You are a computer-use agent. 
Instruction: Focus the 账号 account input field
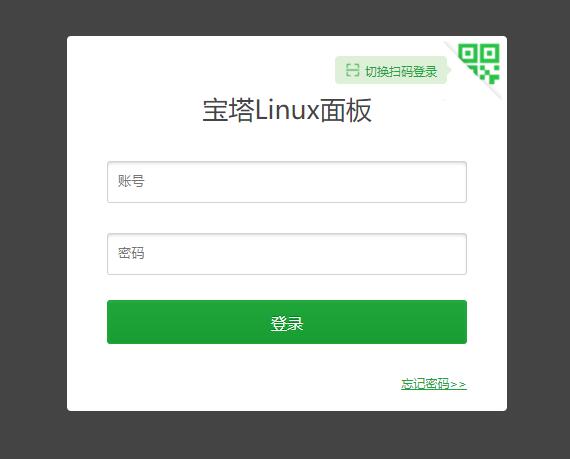[287, 182]
